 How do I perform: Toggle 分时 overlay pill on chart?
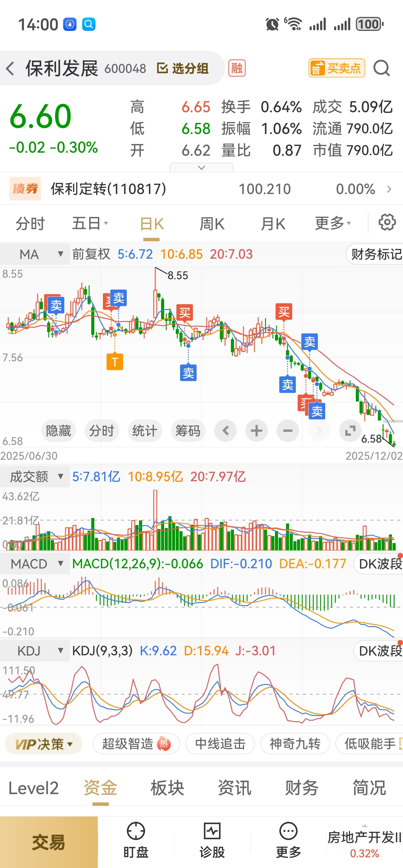tap(102, 431)
